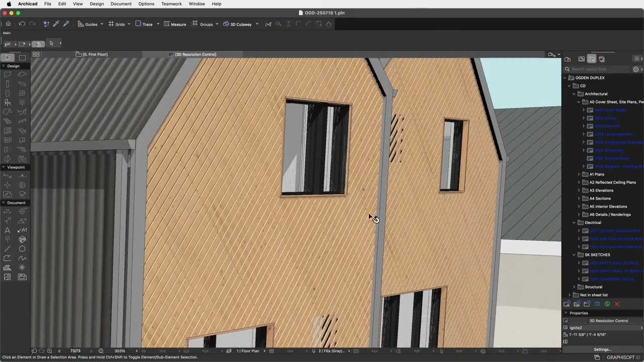Switch to the 3D Resolution Control tab
Image resolution: width=644 pixels, height=362 pixels.
(x=192, y=54)
